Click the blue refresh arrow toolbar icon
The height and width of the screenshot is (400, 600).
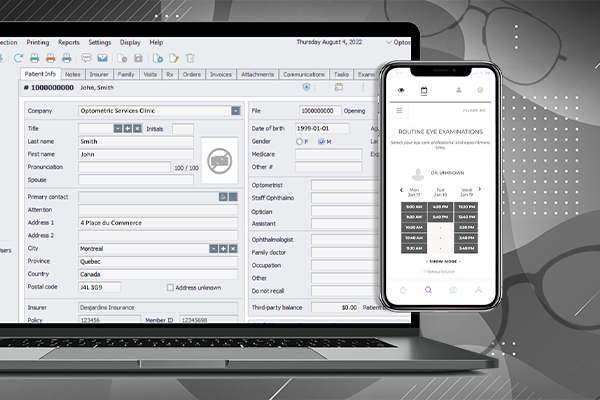click(x=18, y=58)
